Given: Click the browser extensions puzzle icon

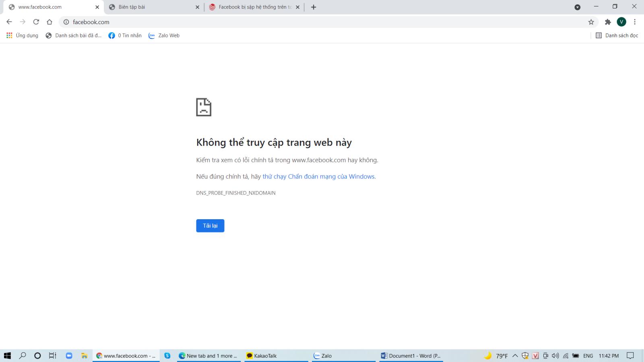Looking at the screenshot, I should (608, 22).
